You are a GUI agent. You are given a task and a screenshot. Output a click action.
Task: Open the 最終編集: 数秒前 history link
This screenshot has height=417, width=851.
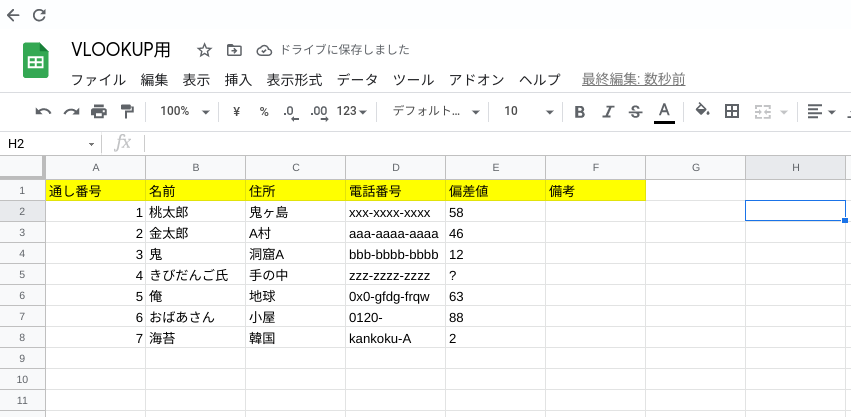(x=633, y=80)
